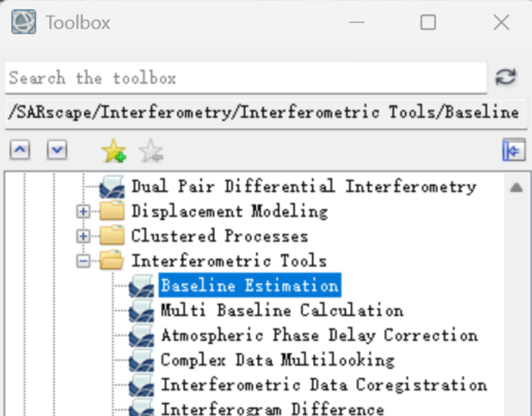
Task: Click the Multi Baseline Calculation tool icon
Action: pyautogui.click(x=141, y=311)
